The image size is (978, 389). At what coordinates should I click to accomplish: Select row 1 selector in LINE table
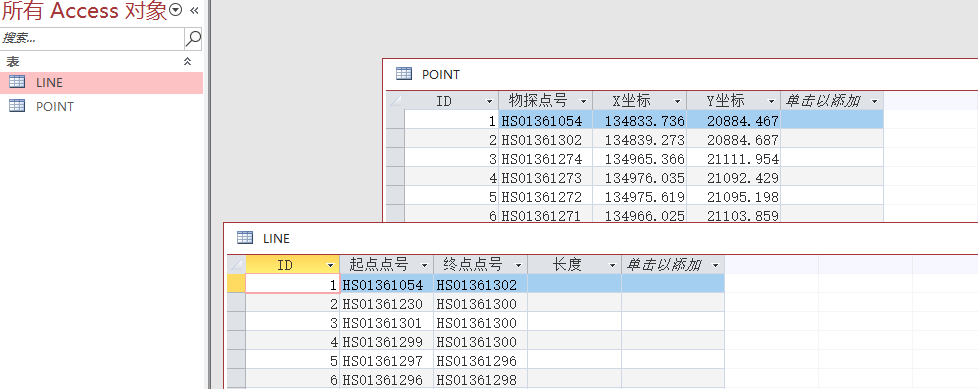[236, 285]
